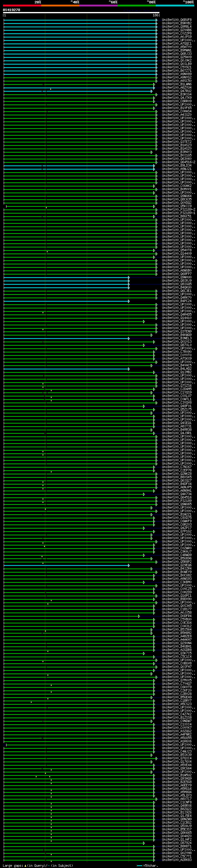The height and width of the screenshot is (868, 197).
Task: Open hit UniRef100_C1CNF8
Action: (x=177, y=802)
